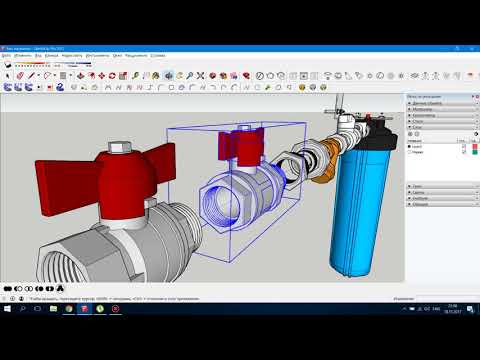
Task: Open dropdown arrow next to Rectangle tool
Action: click(70, 76)
